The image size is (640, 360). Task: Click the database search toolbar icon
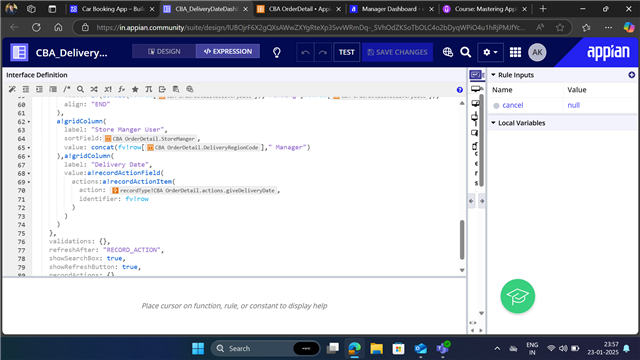tap(176, 89)
